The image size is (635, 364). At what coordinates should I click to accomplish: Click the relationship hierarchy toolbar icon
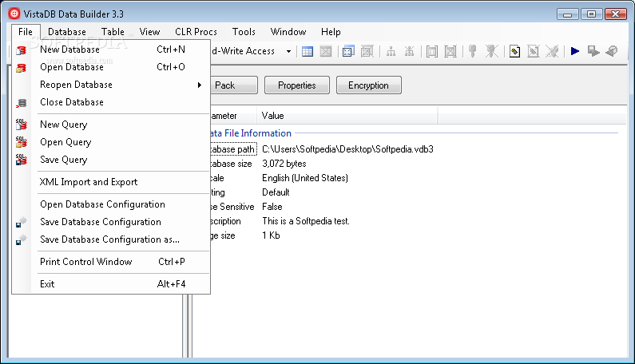tap(391, 51)
